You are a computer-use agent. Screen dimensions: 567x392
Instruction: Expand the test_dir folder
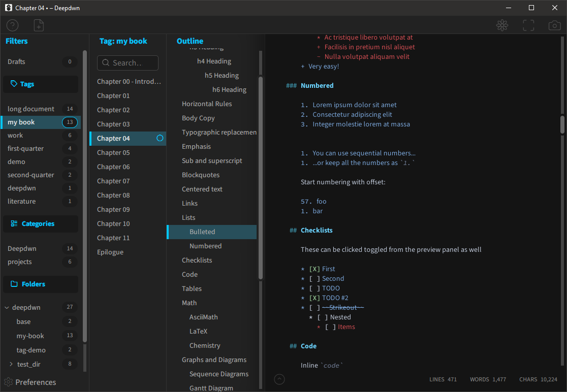tap(10, 364)
